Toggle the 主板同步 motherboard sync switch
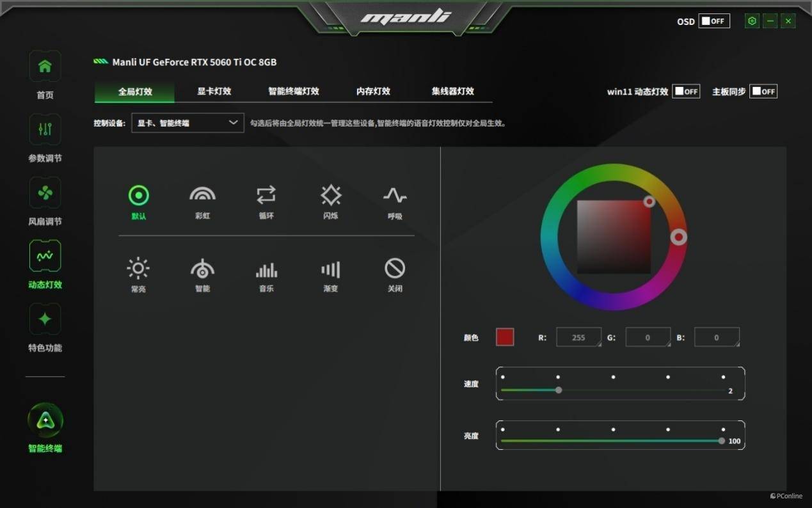Screen dimensions: 812x508 pyautogui.click(x=763, y=91)
